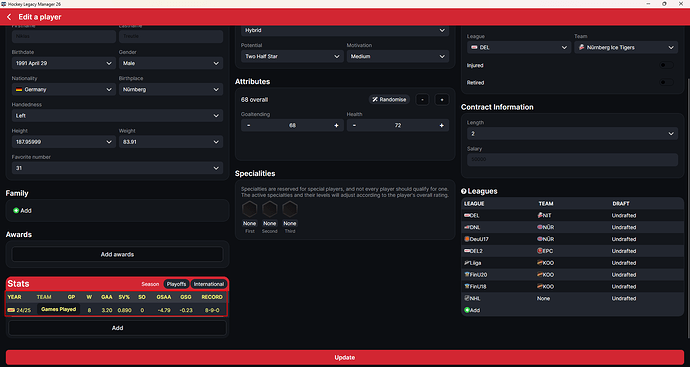Click the None team cell in NHL row

[x=543, y=298]
